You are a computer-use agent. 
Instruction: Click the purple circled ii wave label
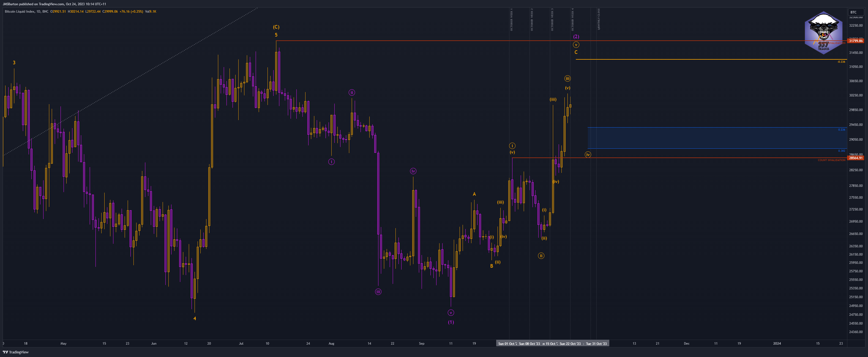pos(352,93)
